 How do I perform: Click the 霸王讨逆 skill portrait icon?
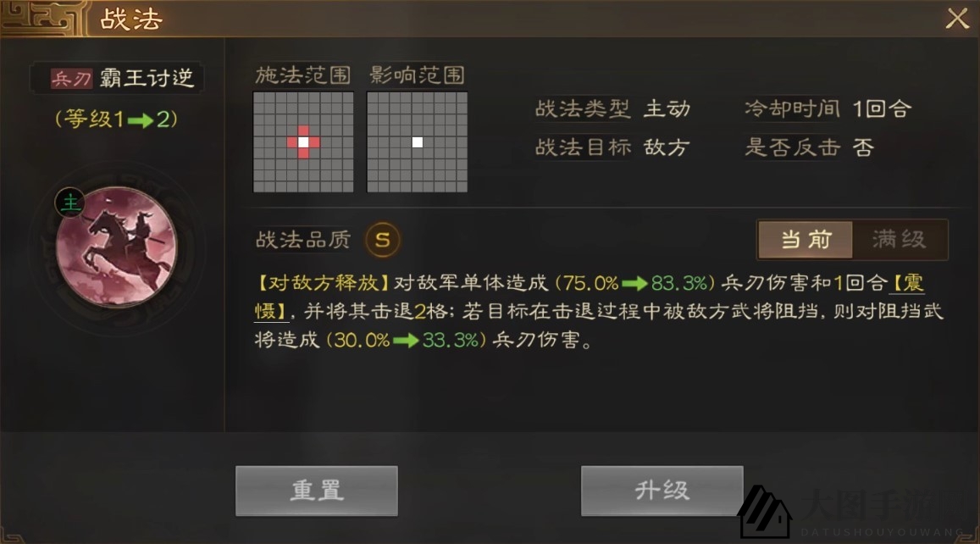click(x=116, y=247)
